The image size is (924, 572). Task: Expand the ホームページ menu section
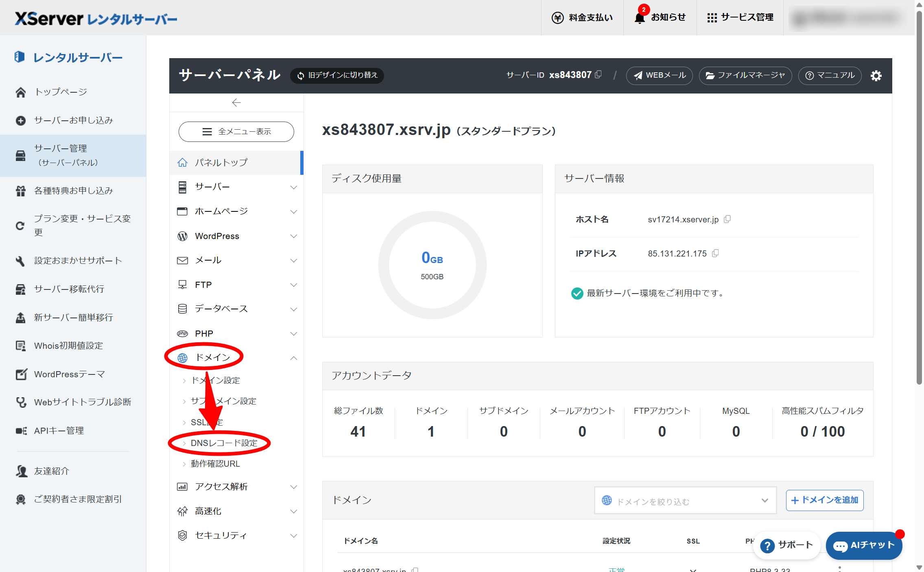(236, 211)
